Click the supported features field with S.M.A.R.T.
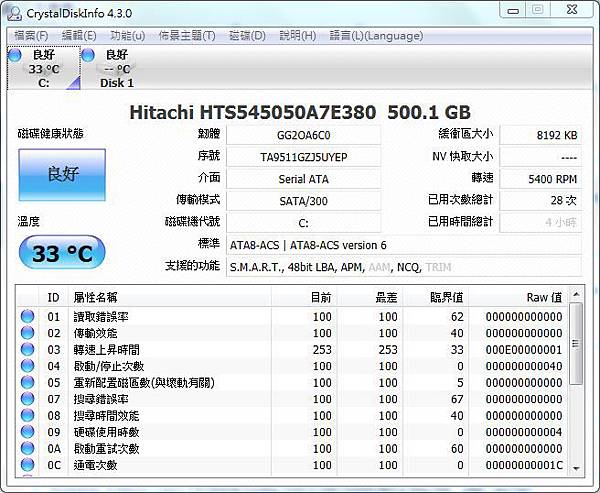 coord(404,267)
